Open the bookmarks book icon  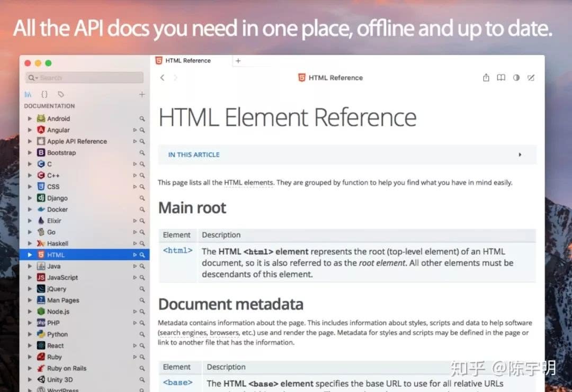tap(501, 78)
